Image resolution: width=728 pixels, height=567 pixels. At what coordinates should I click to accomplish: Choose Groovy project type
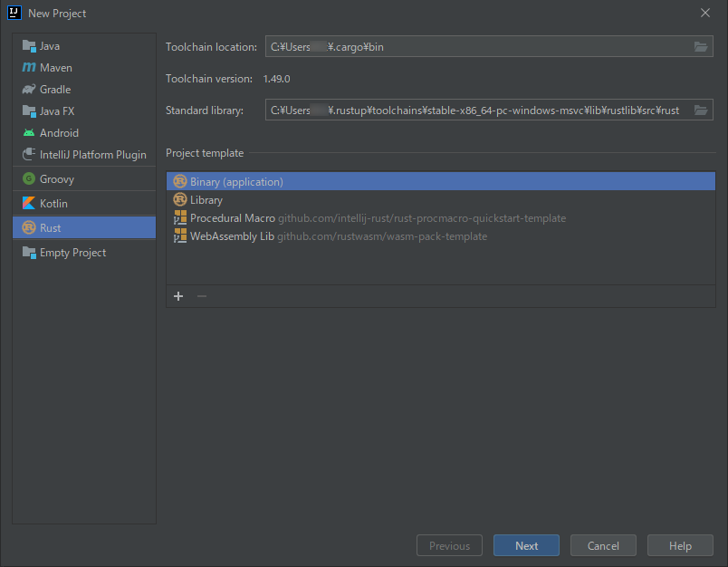[84, 179]
